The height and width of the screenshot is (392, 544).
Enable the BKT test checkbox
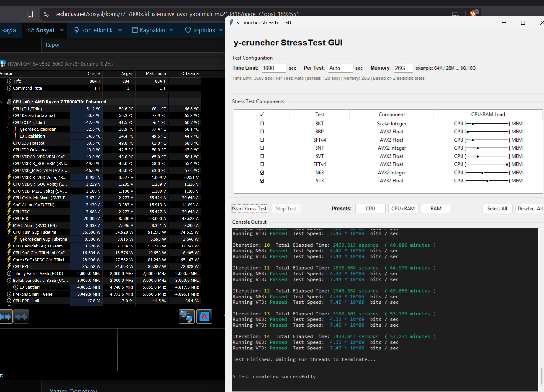[262, 124]
